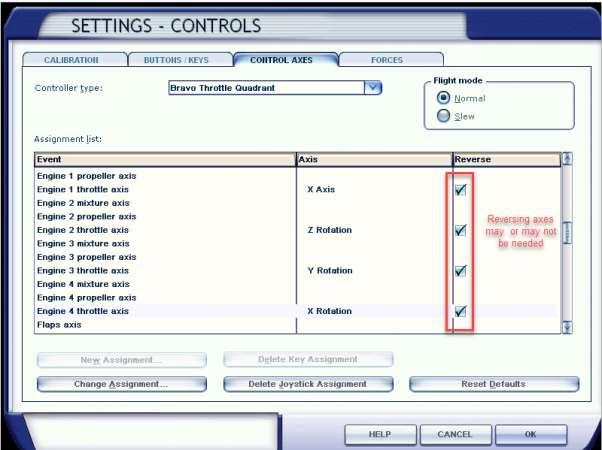Cancel the controls settings dialog
Viewport: 602px width, 450px height.
(455, 434)
